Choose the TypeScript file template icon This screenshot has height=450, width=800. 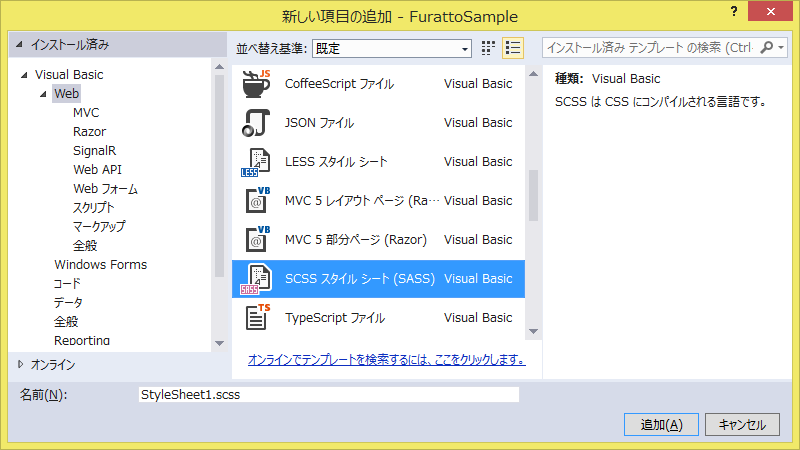coord(257,318)
